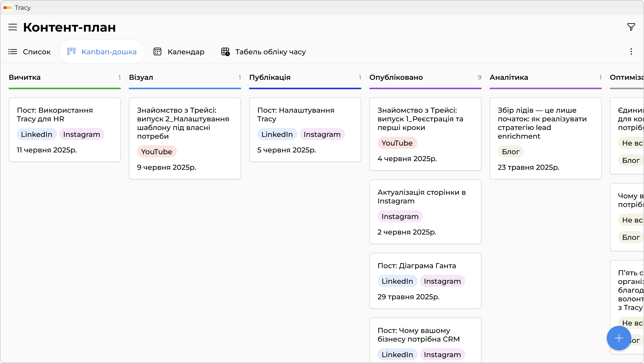This screenshot has width=644, height=363.
Task: Open card Пост: Налаштування Tracy
Action: pos(305,130)
